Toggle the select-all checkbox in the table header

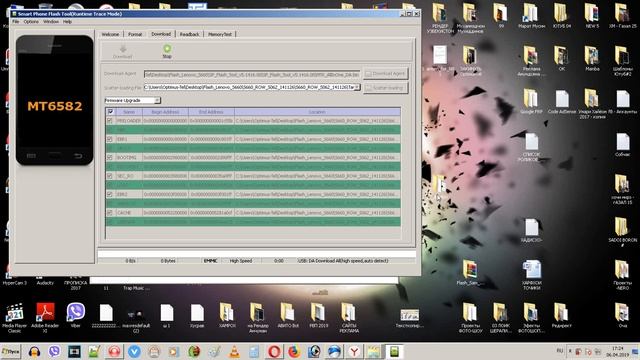[110, 112]
